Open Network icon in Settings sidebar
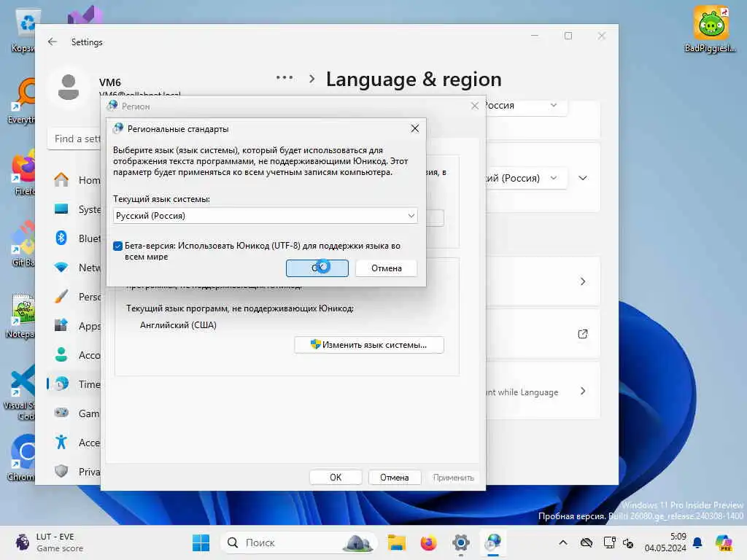747x560 pixels. pyautogui.click(x=61, y=268)
